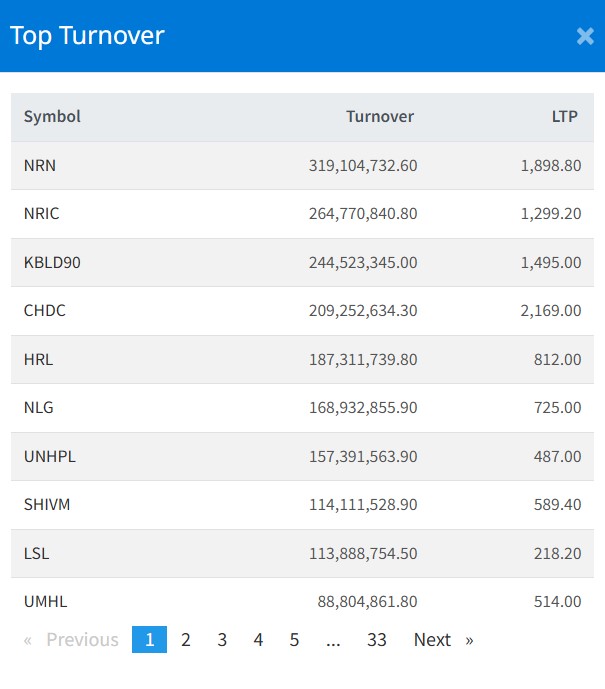The width and height of the screenshot is (605, 689).
Task: Click the Turnover column header
Action: pos(379,117)
